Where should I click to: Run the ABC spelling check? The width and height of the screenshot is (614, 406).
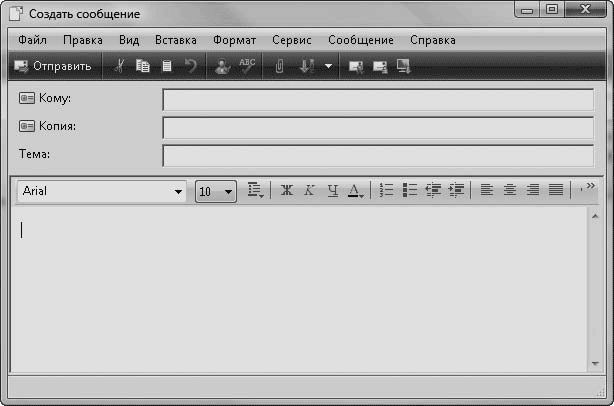[246, 67]
